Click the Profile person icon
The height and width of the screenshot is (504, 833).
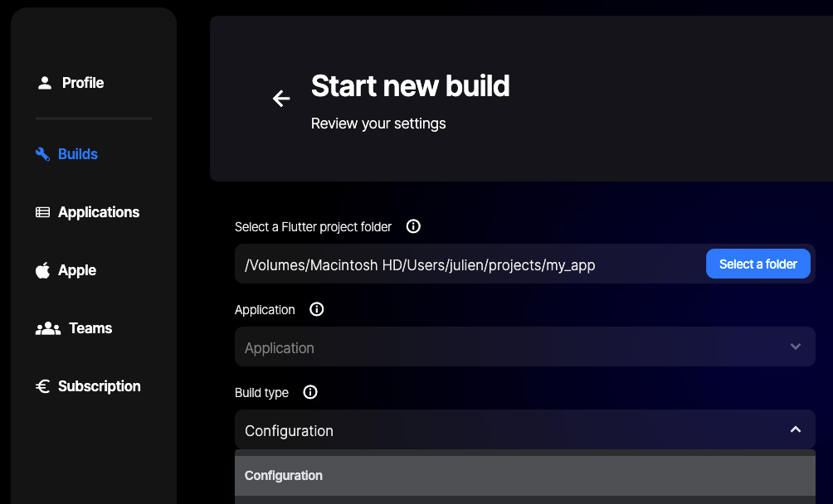[44, 83]
